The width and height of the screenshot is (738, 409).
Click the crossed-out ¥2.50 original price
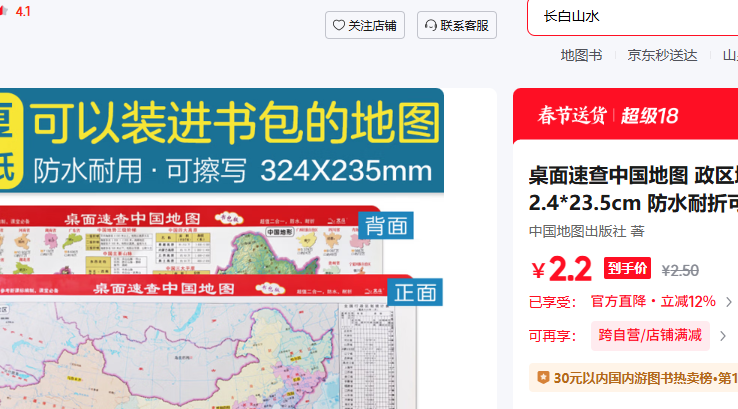(x=680, y=270)
